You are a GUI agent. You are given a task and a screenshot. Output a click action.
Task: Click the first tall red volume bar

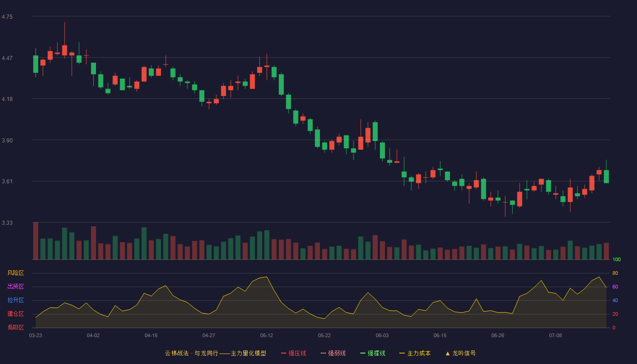click(x=35, y=241)
